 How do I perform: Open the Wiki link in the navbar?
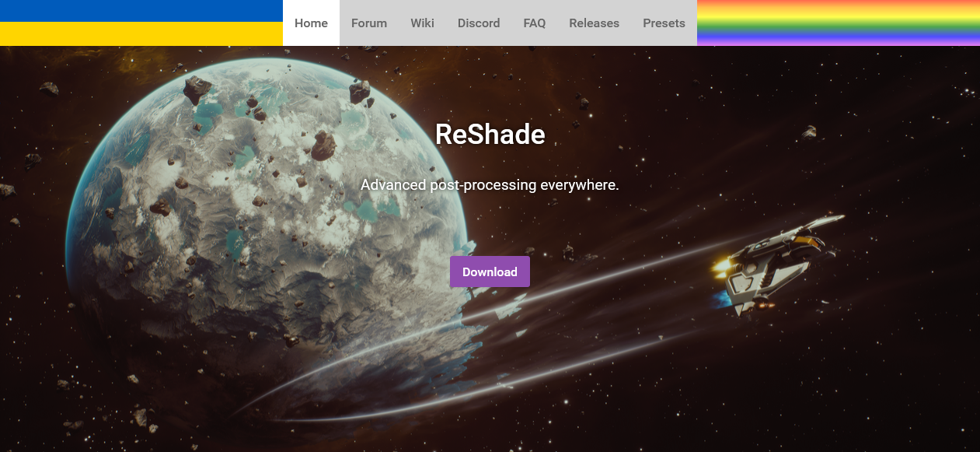[422, 23]
